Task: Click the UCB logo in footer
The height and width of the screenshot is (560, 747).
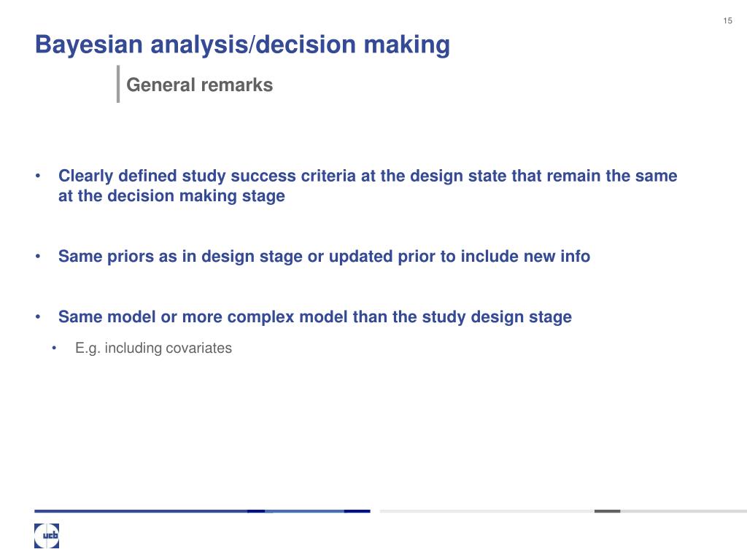Action: point(47,536)
